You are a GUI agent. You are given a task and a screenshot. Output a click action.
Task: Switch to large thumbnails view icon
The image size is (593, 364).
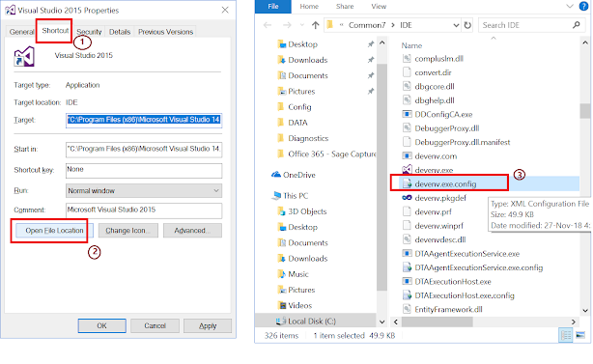click(x=579, y=335)
